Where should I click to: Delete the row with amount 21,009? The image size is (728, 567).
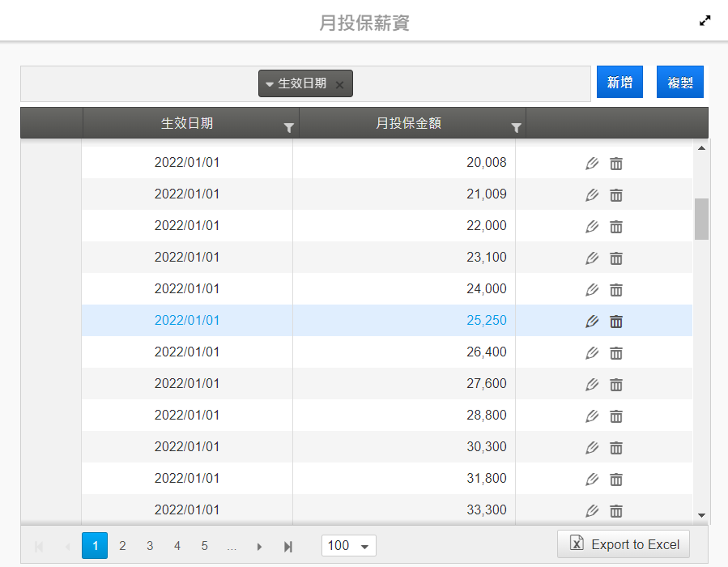616,195
